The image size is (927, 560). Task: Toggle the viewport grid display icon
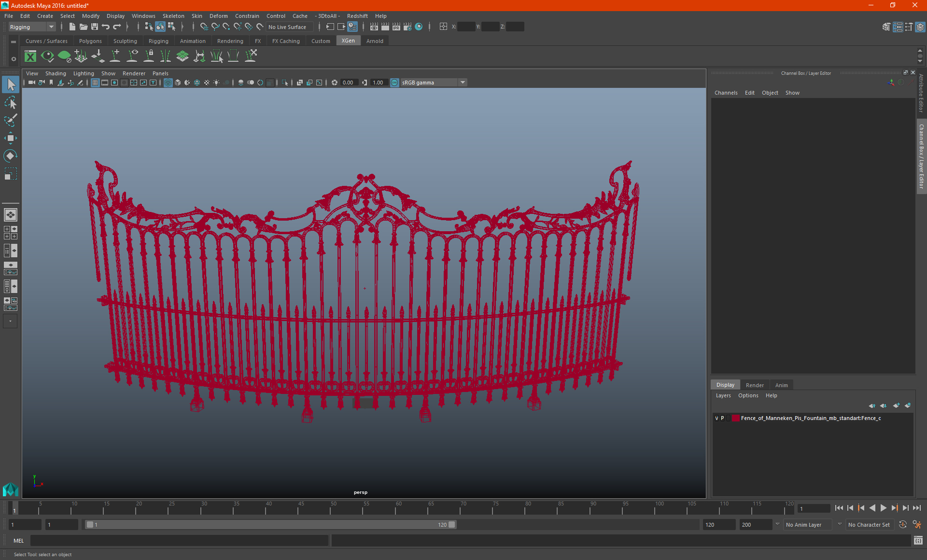click(95, 83)
